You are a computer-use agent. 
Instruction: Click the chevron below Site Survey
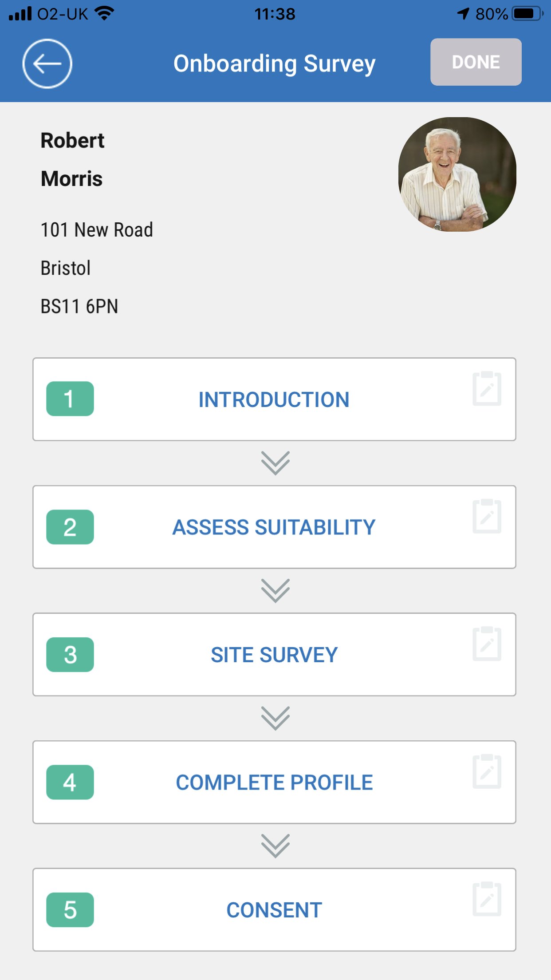click(x=275, y=718)
